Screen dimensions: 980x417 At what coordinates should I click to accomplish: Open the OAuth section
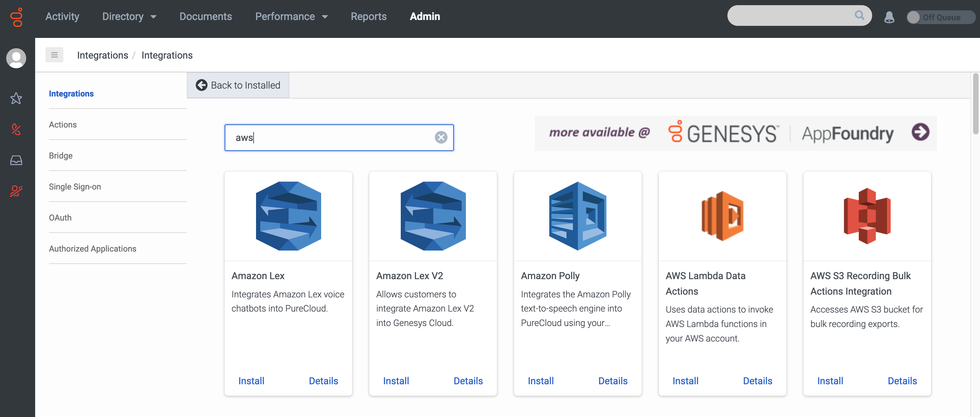60,217
